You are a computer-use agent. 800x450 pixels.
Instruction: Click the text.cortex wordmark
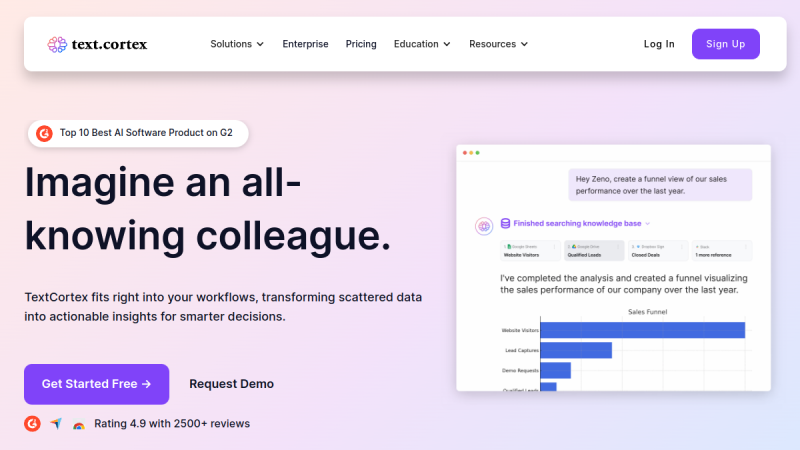[x=109, y=44]
